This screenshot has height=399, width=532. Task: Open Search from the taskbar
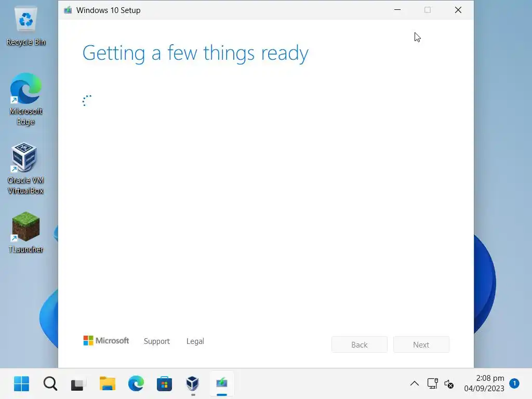click(x=50, y=384)
